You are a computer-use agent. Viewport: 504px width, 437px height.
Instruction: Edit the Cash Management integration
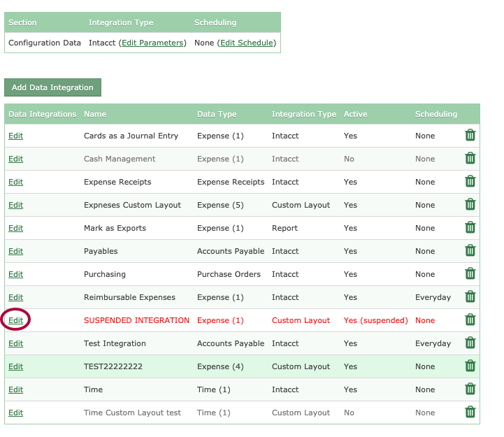pyautogui.click(x=16, y=159)
